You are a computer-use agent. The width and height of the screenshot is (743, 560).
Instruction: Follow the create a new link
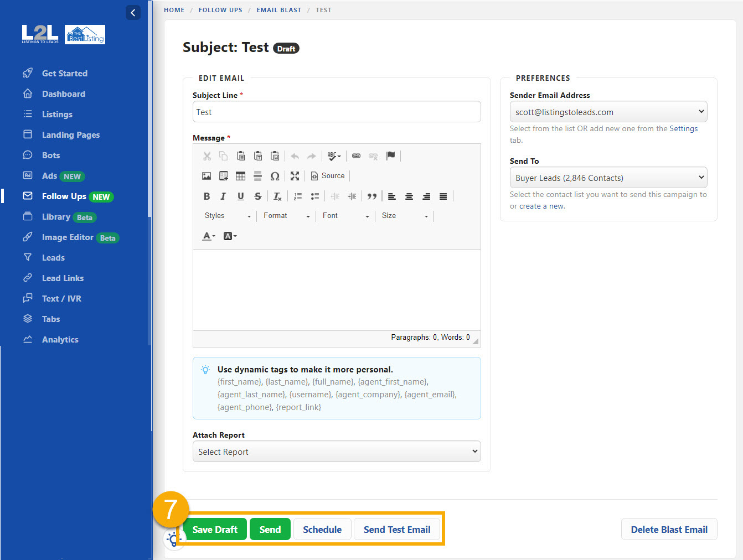540,205
